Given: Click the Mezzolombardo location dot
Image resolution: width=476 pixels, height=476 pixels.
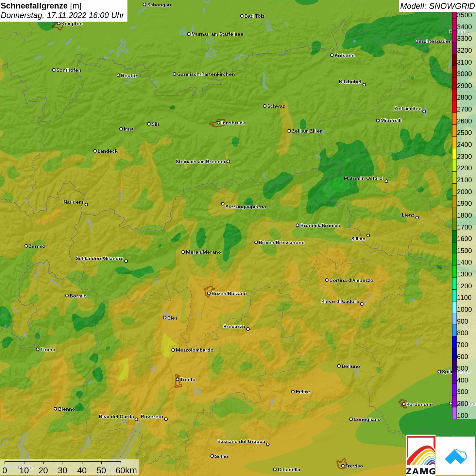Looking at the screenshot, I should (x=173, y=350).
